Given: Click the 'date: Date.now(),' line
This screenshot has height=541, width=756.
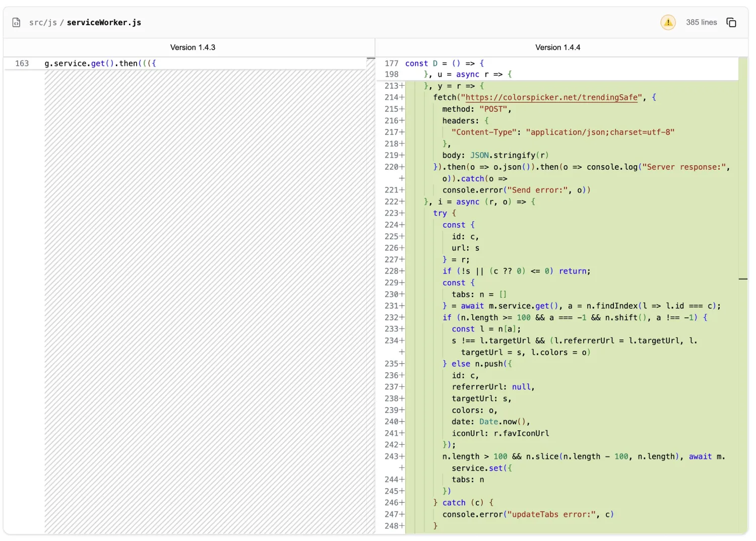Looking at the screenshot, I should click(490, 422).
